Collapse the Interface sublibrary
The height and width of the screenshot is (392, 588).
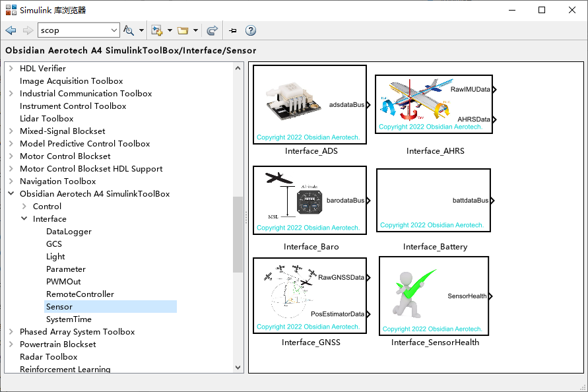(x=24, y=218)
